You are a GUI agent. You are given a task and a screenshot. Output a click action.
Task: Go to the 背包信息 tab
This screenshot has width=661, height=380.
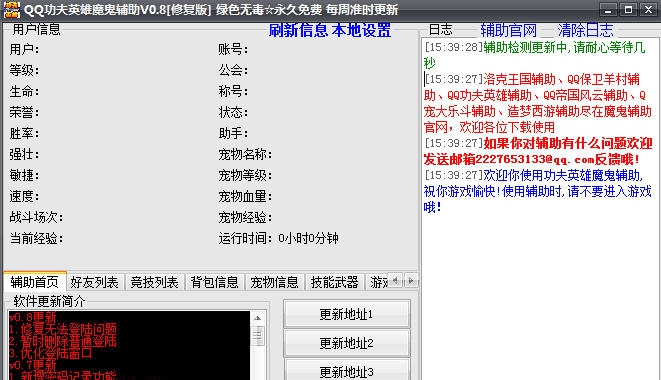214,282
